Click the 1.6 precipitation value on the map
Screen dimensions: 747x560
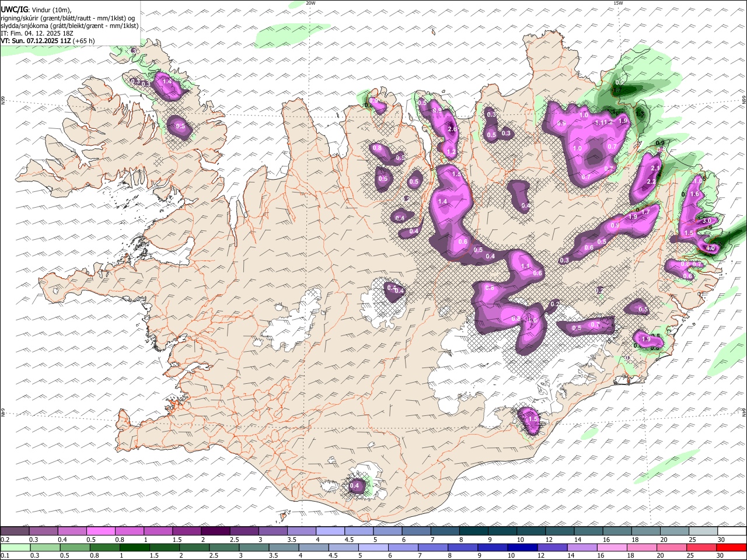click(x=694, y=194)
